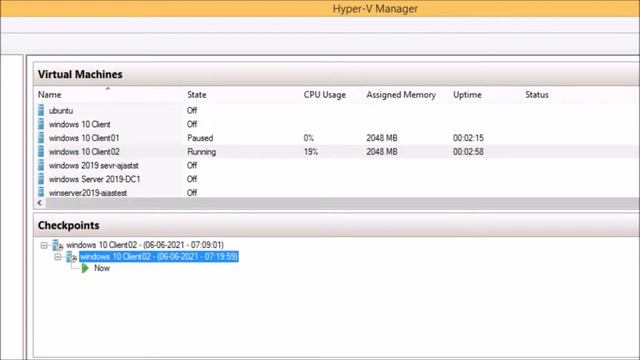
Task: Click the left arrow of horizontal scrollbar
Action: click(x=40, y=203)
